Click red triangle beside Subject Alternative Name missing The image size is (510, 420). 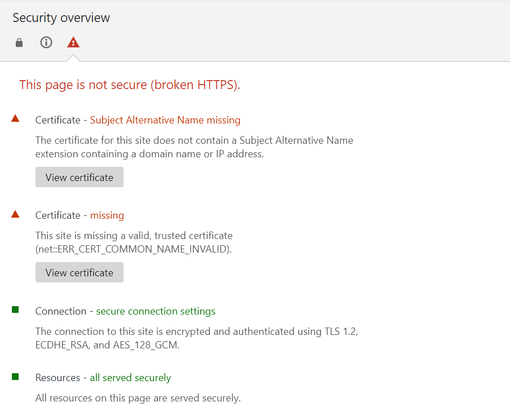tap(15, 118)
